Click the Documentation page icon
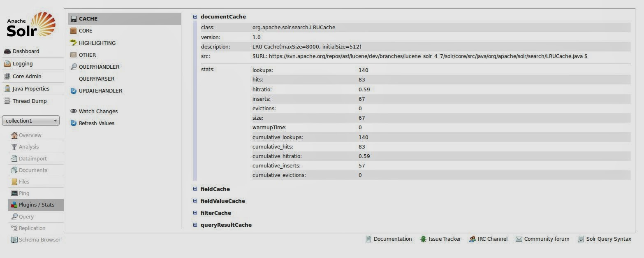 tap(368, 239)
